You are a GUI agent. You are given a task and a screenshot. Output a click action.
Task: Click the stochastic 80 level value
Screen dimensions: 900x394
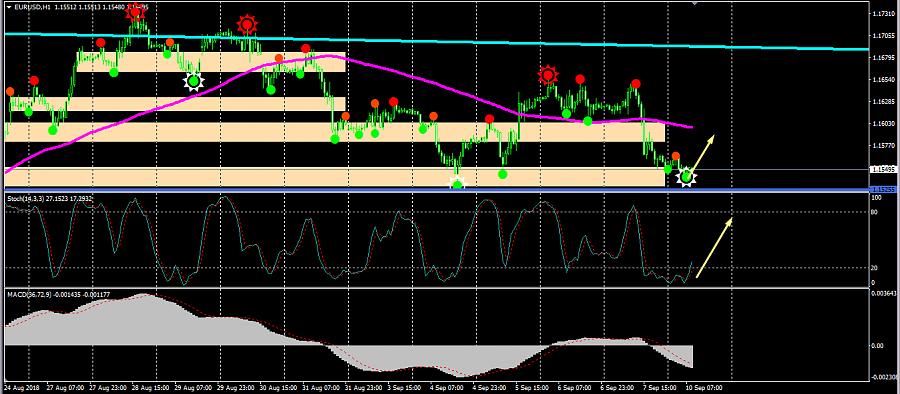[x=875, y=212]
